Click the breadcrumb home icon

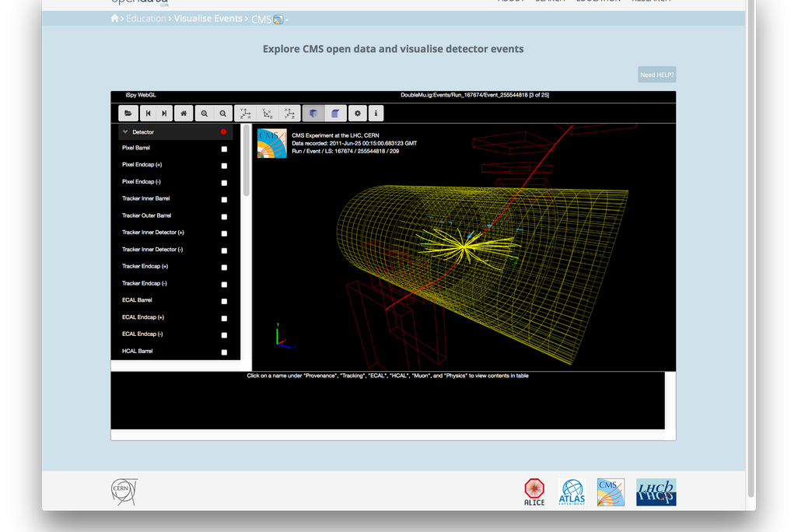[114, 19]
